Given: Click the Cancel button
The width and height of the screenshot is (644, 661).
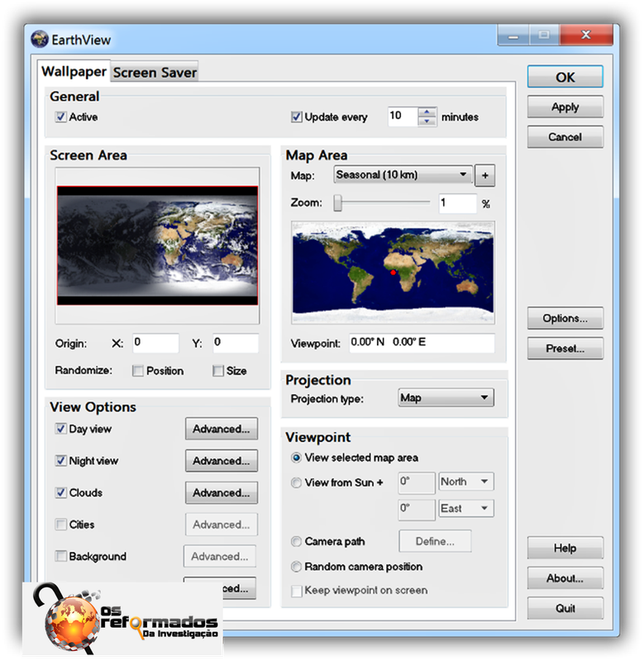Looking at the screenshot, I should point(565,137).
